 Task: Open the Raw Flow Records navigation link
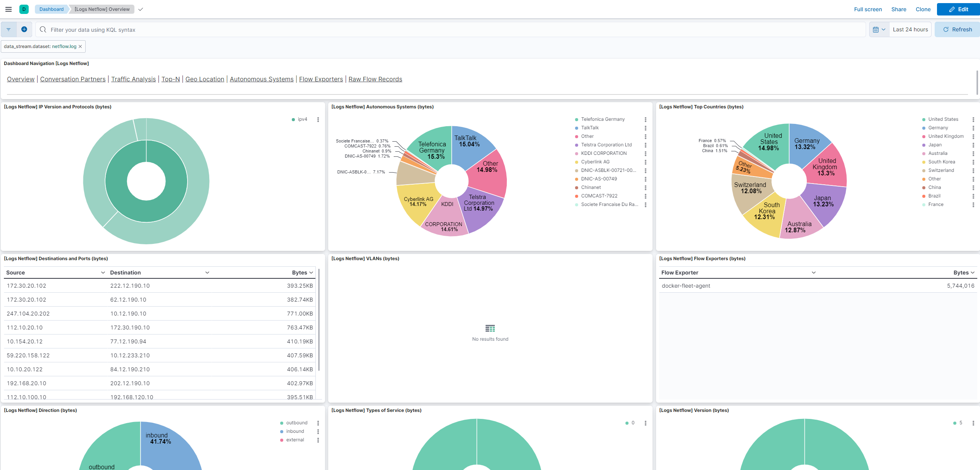click(375, 79)
